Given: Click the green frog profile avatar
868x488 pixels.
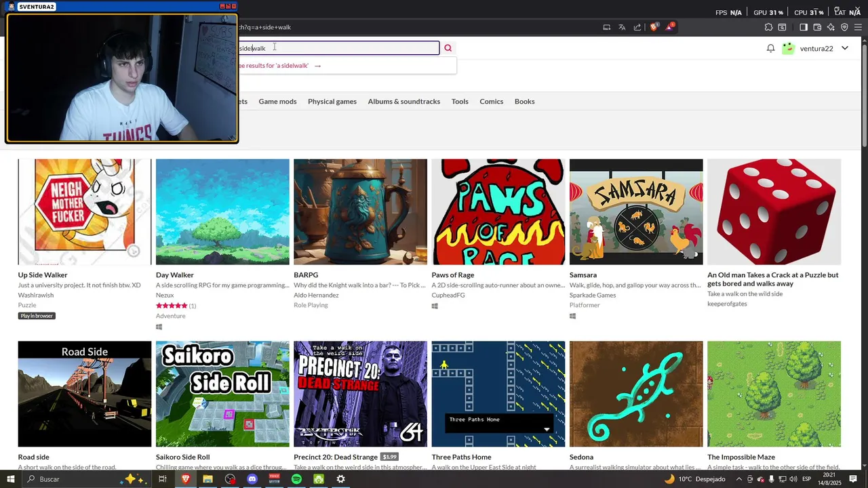Looking at the screenshot, I should (x=788, y=48).
